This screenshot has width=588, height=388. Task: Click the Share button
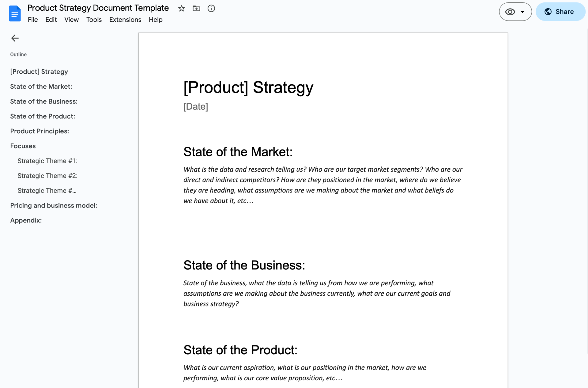coord(560,12)
